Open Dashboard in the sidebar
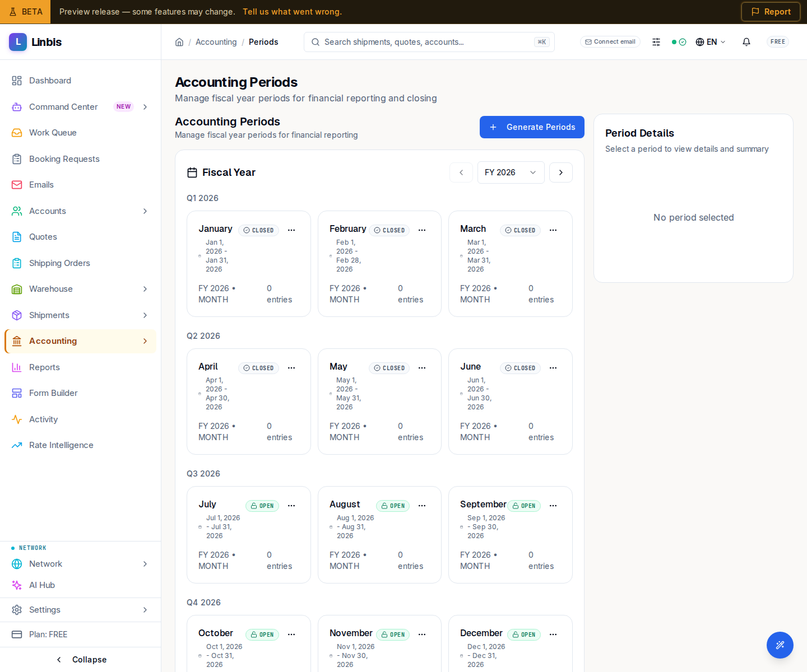 point(80,81)
